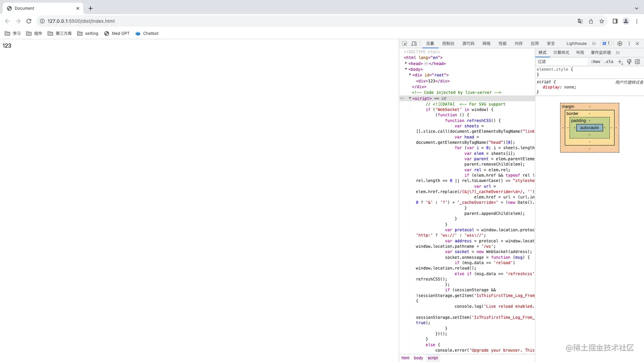Select the html breadcrumb at the bottom
This screenshot has width=644, height=362.
point(405,358)
